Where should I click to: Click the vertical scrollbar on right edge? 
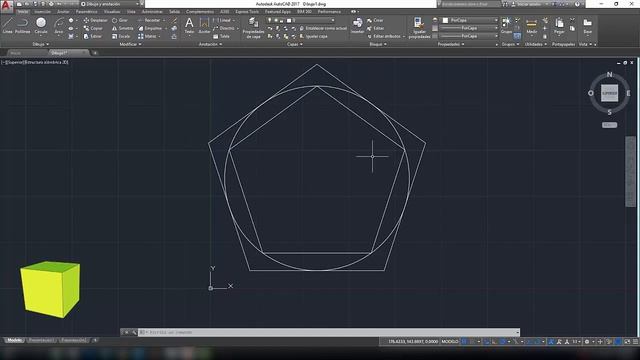(x=631, y=171)
